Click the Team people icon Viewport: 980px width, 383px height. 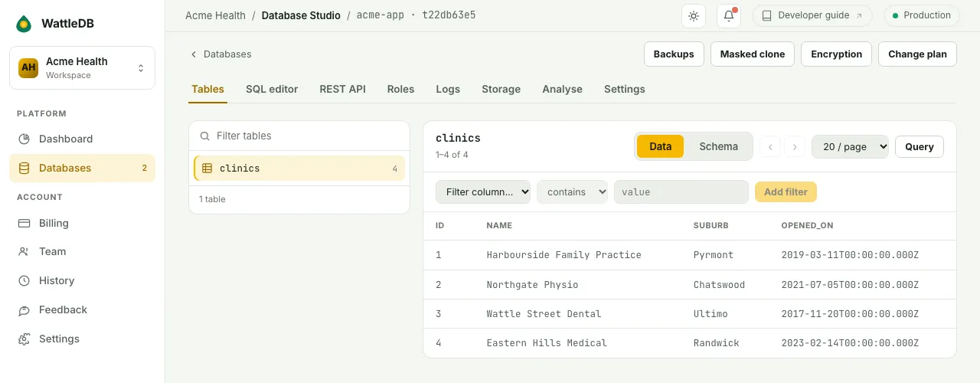point(24,251)
